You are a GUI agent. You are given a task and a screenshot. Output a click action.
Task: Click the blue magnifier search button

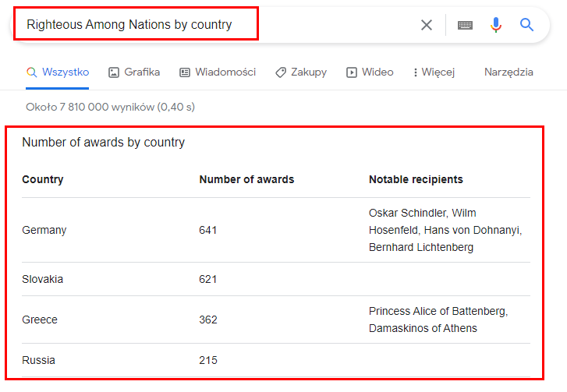tap(527, 25)
